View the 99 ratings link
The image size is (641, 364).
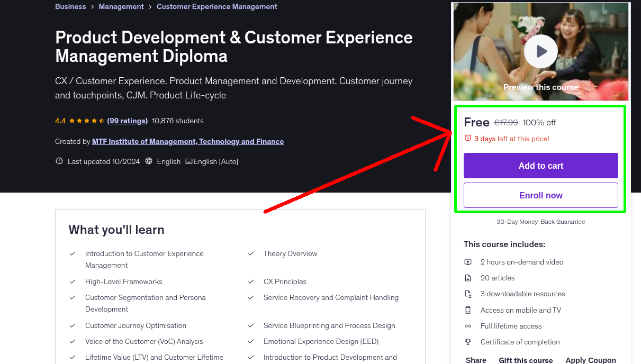pyautogui.click(x=127, y=121)
